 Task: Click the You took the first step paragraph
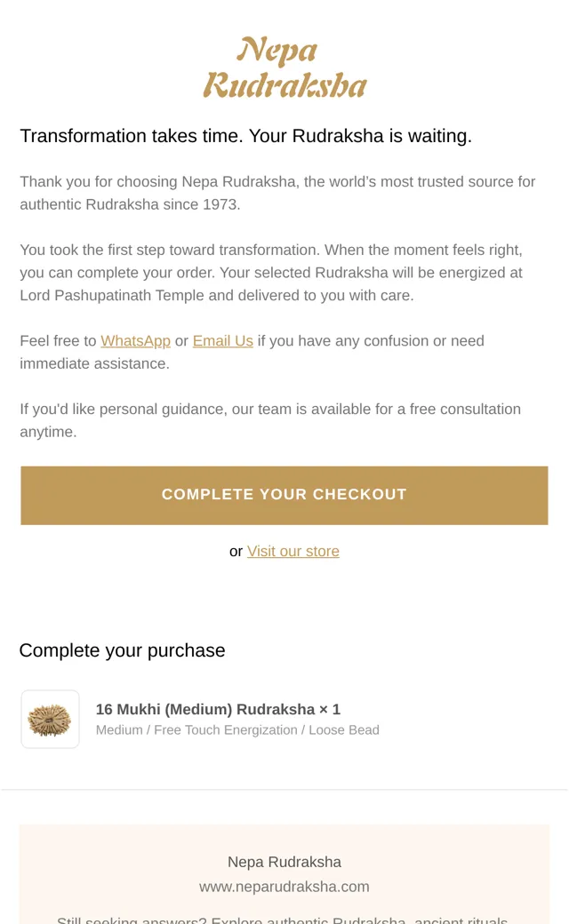271,272
